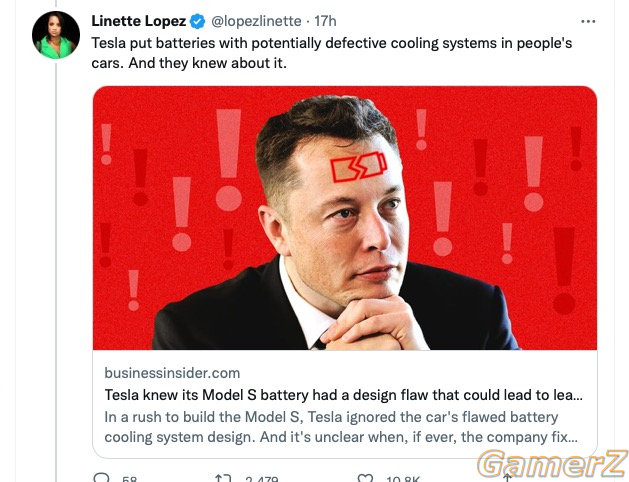Click the 'In a rush to build' description

point(341,427)
